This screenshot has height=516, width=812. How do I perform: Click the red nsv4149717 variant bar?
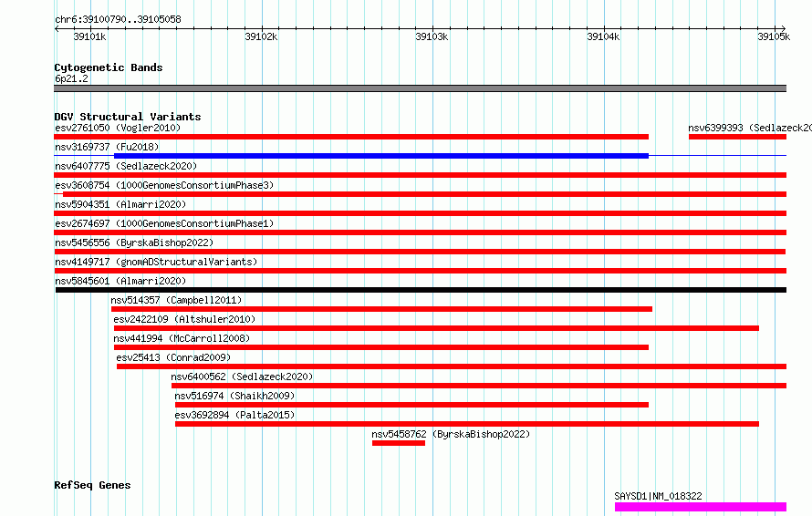[x=420, y=271]
